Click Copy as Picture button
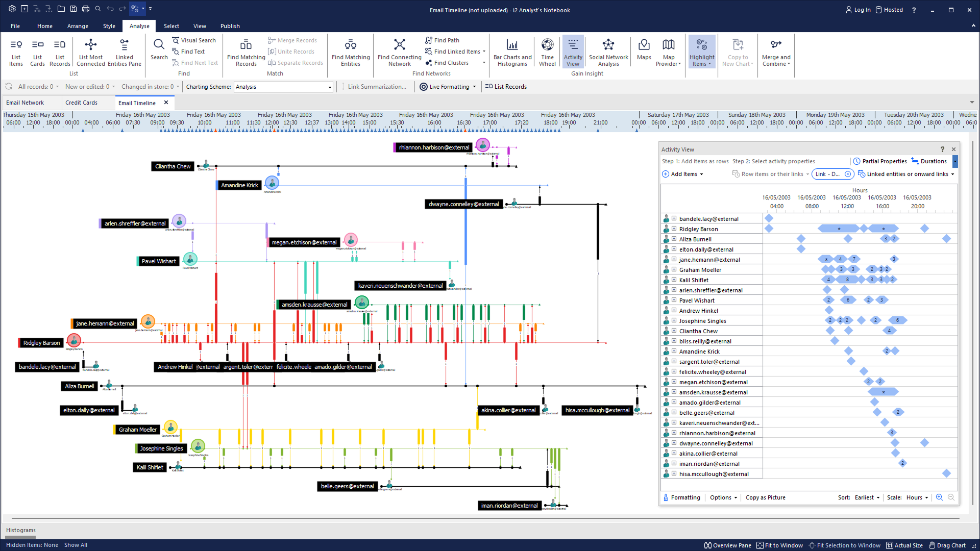Image resolution: width=980 pixels, height=551 pixels. click(x=765, y=497)
